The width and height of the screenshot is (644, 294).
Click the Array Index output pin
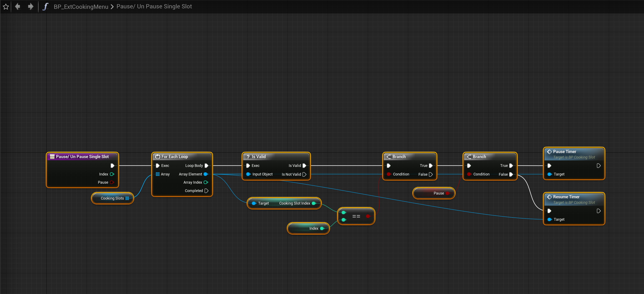[x=206, y=182]
